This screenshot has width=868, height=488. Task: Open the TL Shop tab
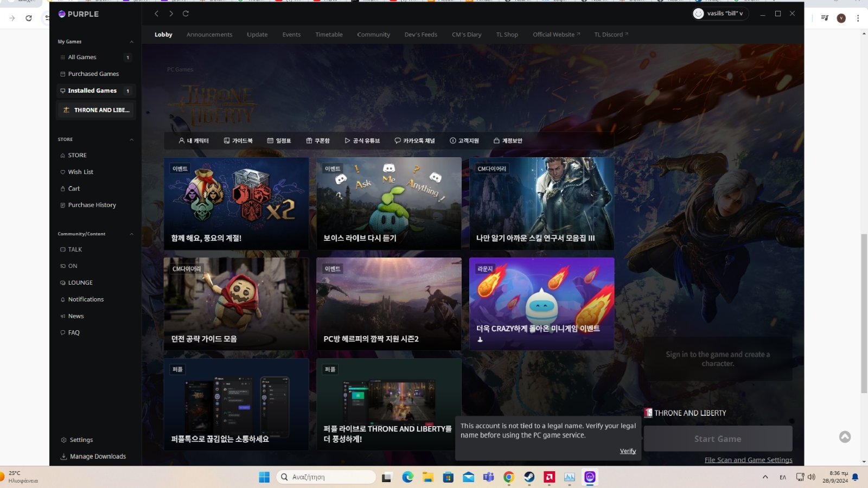pos(507,35)
